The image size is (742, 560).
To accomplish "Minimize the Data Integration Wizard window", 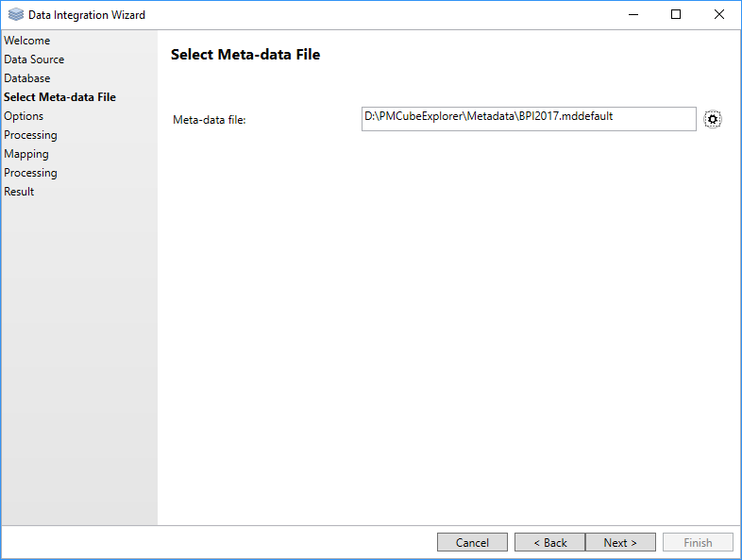I will (x=632, y=15).
